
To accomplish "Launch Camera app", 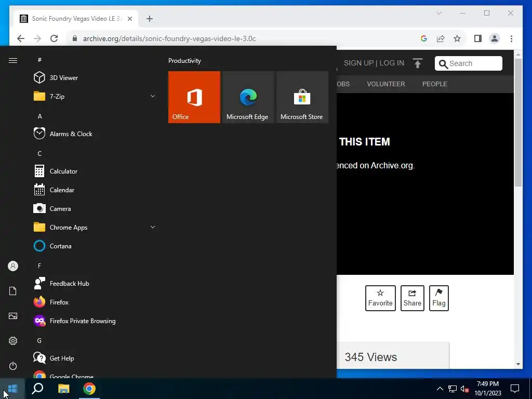I will 95,209.
